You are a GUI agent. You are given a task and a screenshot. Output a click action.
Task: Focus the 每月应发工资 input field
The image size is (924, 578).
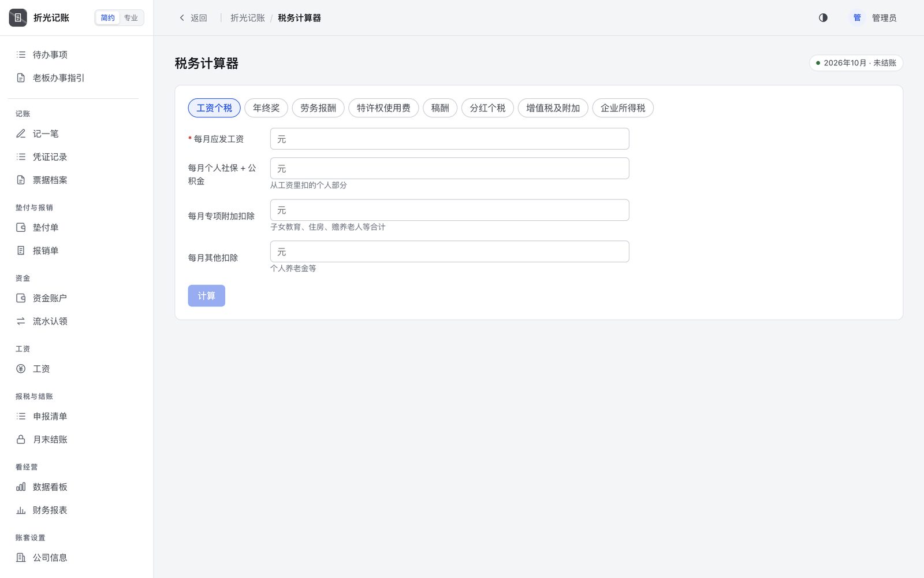coord(449,139)
